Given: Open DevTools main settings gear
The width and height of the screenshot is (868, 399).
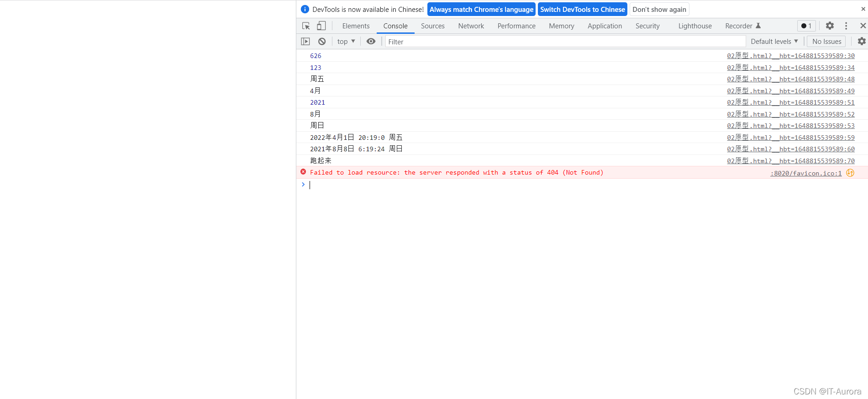Looking at the screenshot, I should [830, 26].
